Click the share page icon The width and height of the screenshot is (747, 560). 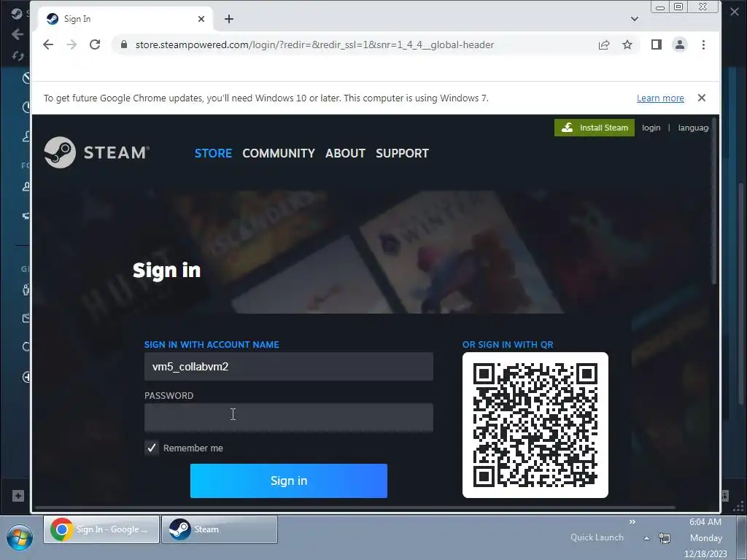603,44
